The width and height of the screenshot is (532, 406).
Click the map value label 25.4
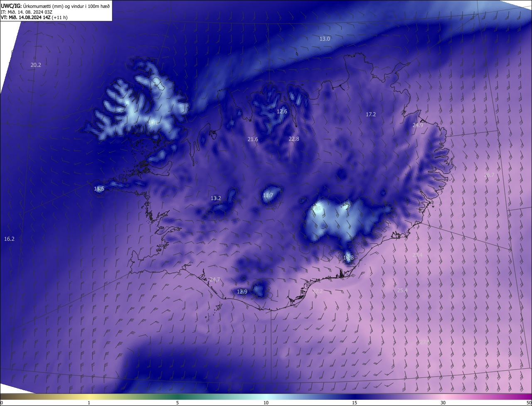(x=402, y=290)
